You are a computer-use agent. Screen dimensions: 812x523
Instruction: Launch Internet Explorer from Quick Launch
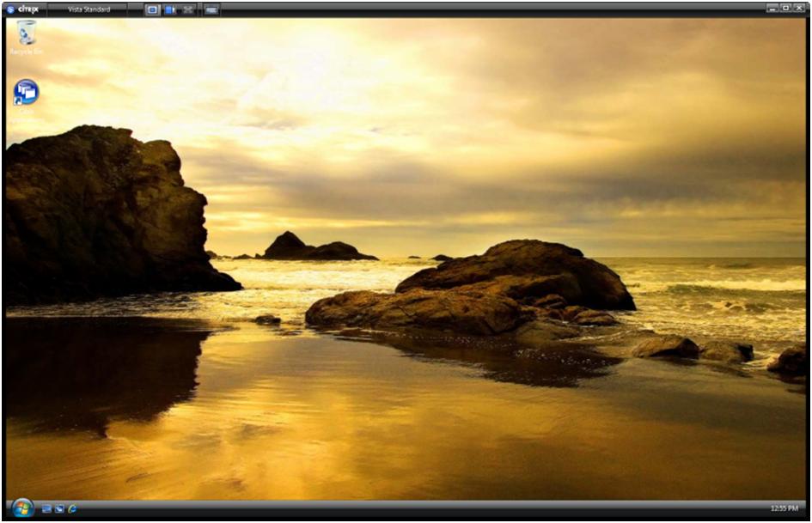(72, 509)
